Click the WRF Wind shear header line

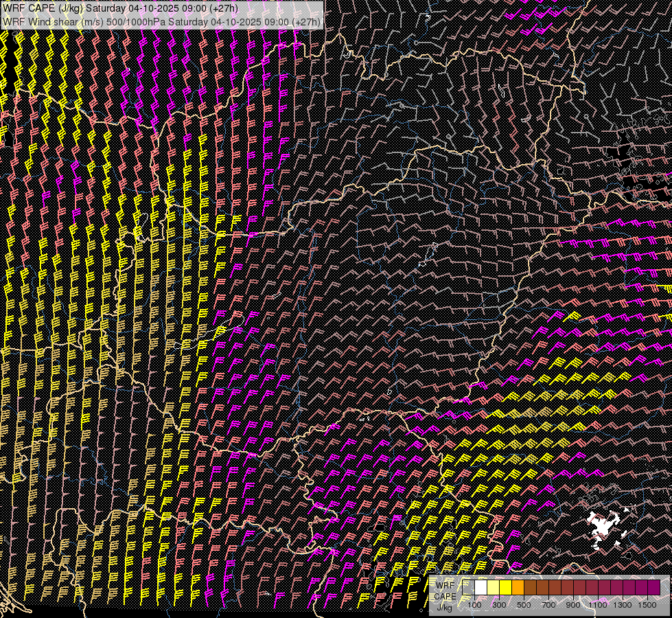pos(162,22)
